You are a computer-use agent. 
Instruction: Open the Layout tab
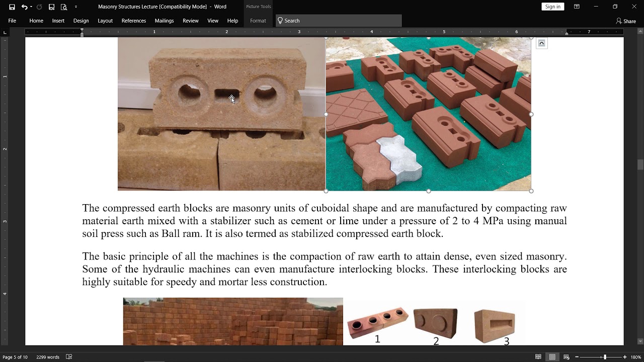[x=105, y=21]
